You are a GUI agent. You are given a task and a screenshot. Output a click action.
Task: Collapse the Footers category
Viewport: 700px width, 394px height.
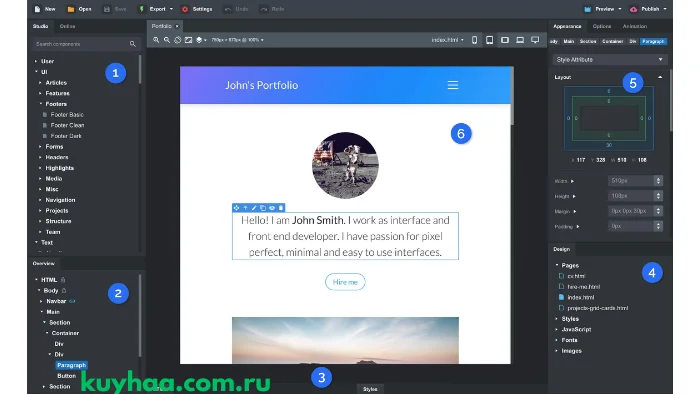40,104
